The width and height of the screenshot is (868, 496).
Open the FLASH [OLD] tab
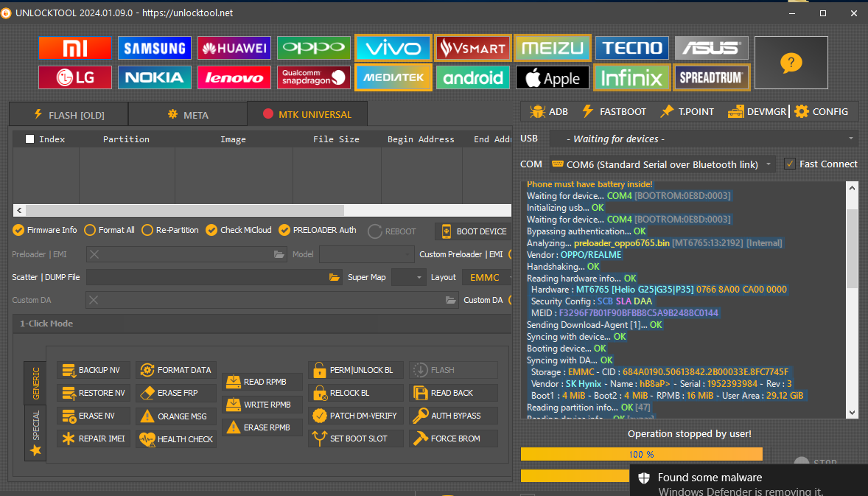[x=69, y=114]
